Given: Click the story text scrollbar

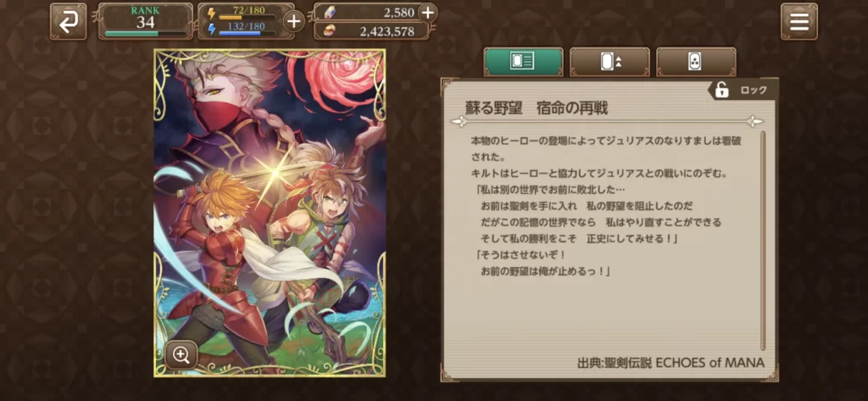Looking at the screenshot, I should (x=764, y=241).
